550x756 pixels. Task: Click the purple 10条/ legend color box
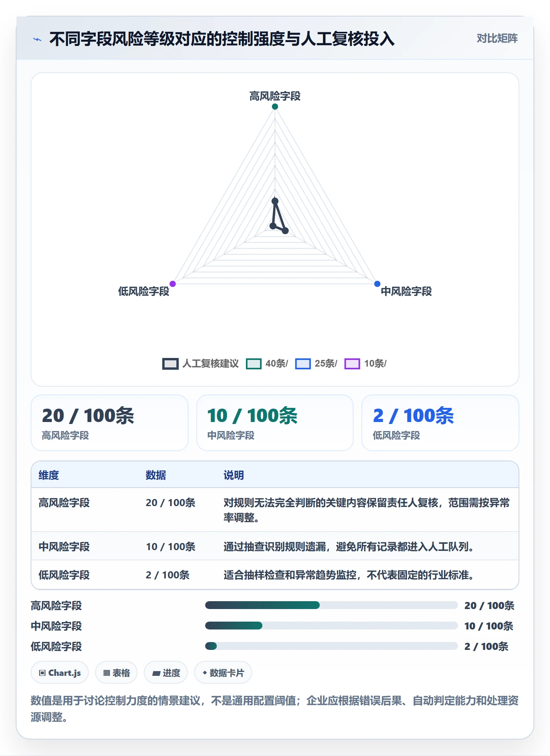tap(352, 364)
